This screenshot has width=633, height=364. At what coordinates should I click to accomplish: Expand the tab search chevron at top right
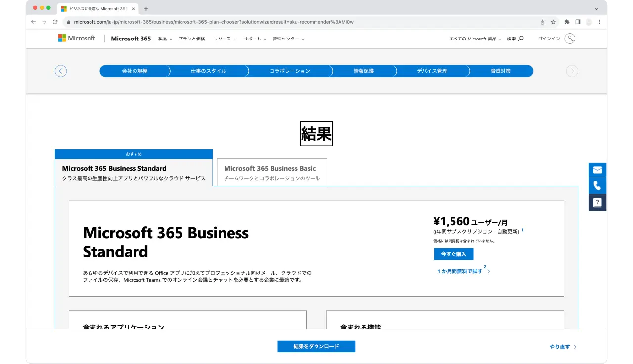(x=597, y=9)
